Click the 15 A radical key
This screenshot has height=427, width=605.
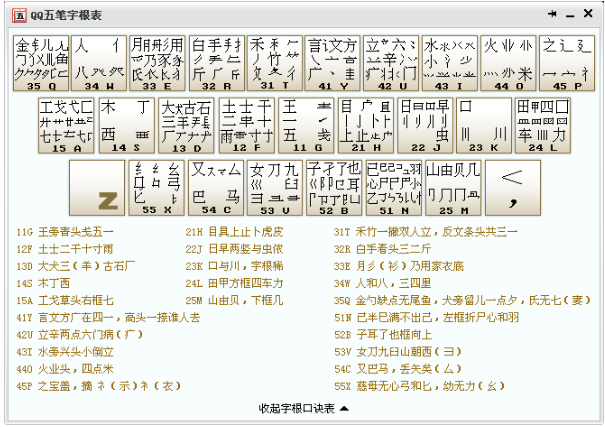(x=66, y=125)
